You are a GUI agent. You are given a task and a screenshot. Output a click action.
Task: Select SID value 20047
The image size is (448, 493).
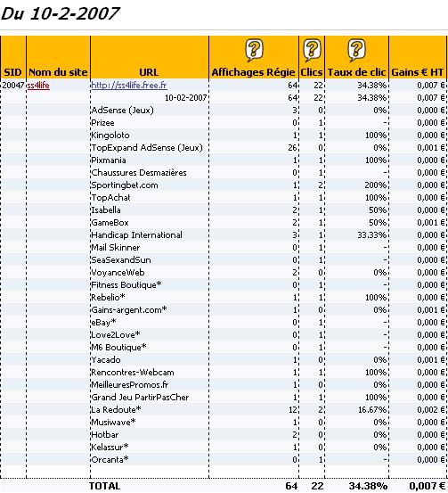[13, 86]
